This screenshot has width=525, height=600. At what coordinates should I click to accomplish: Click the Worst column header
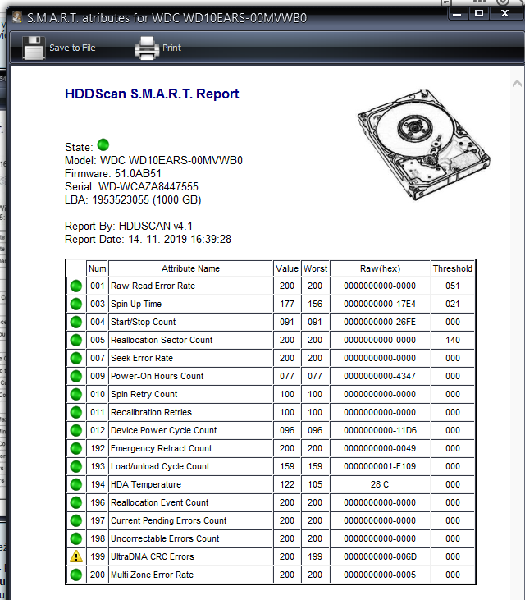tap(315, 269)
